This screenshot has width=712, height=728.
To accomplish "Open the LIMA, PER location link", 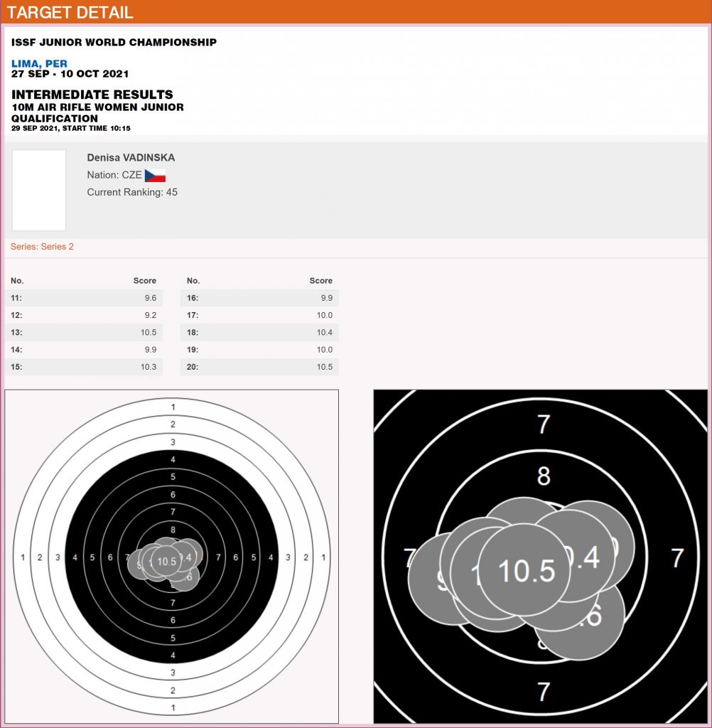I will click(x=39, y=64).
